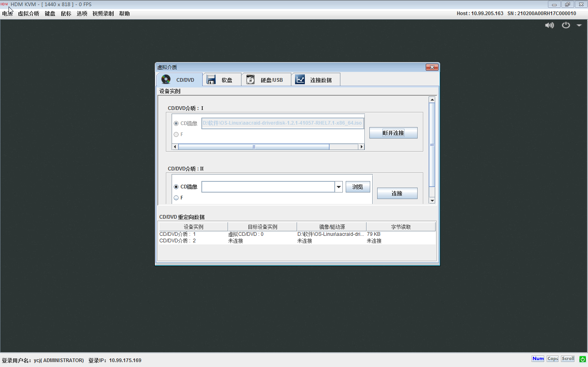Click the 浏览 browse button

pyautogui.click(x=358, y=187)
